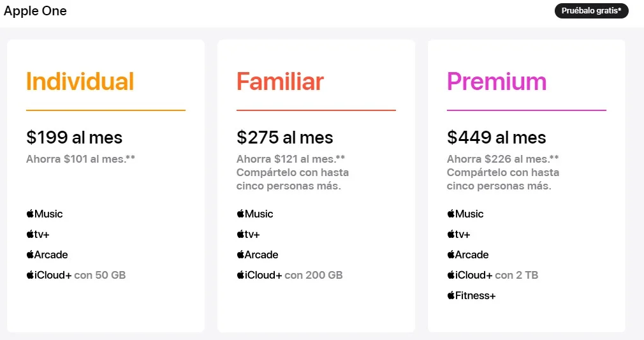644x340 pixels.
Task: Click Apple Fitness+ icon in Premium plan
Action: pyautogui.click(x=471, y=295)
